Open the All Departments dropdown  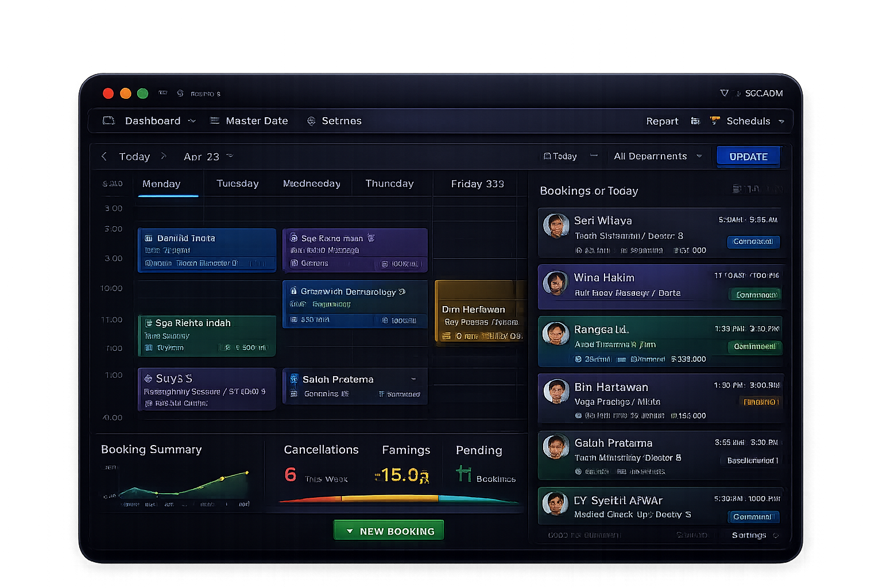pyautogui.click(x=657, y=156)
